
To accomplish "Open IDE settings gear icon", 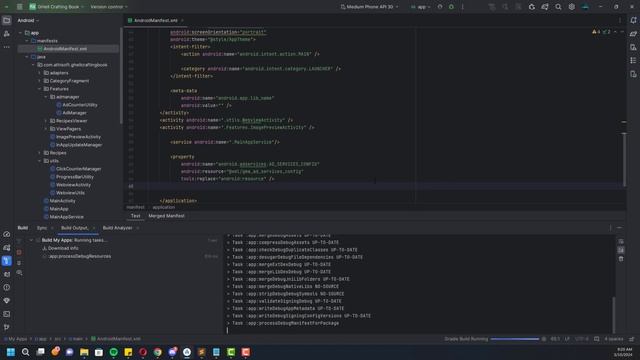I will click(571, 7).
